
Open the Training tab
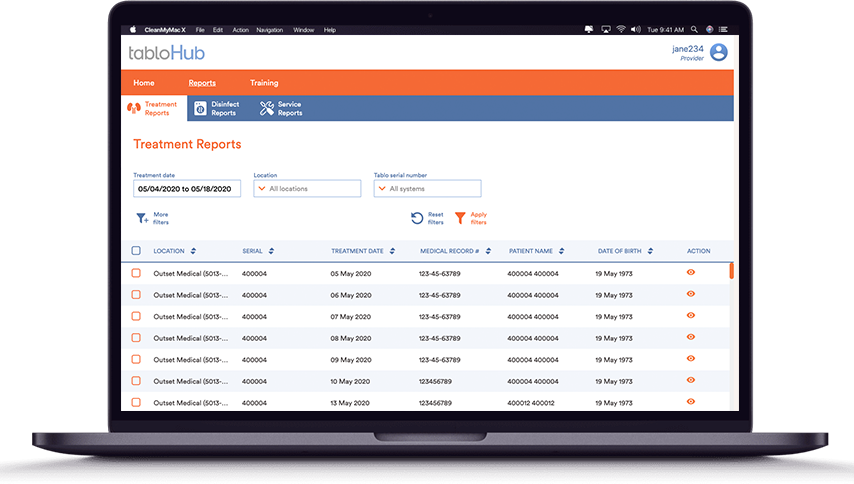[264, 83]
